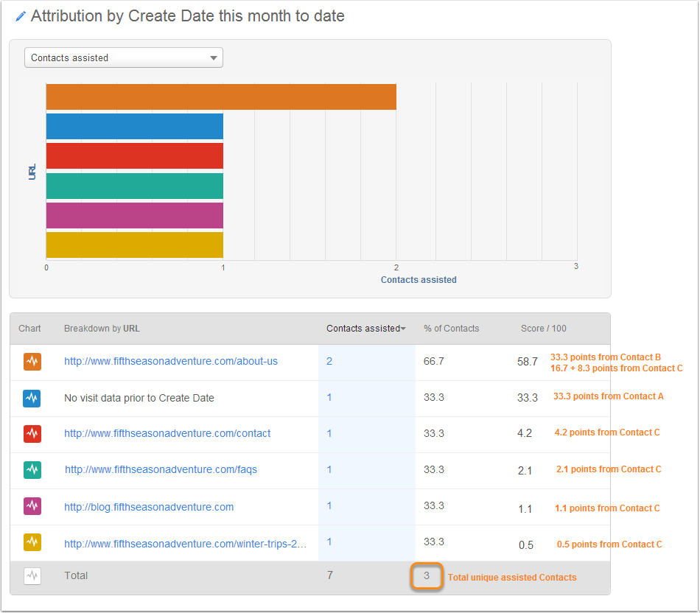The height and width of the screenshot is (613, 700).
Task: Open the winter-trips-2... URL link
Action: 185,544
